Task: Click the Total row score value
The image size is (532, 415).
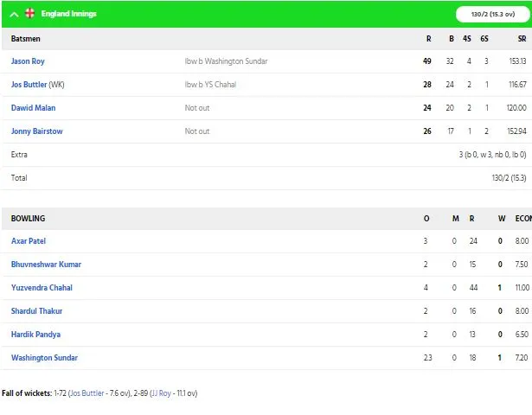Action: tap(508, 178)
